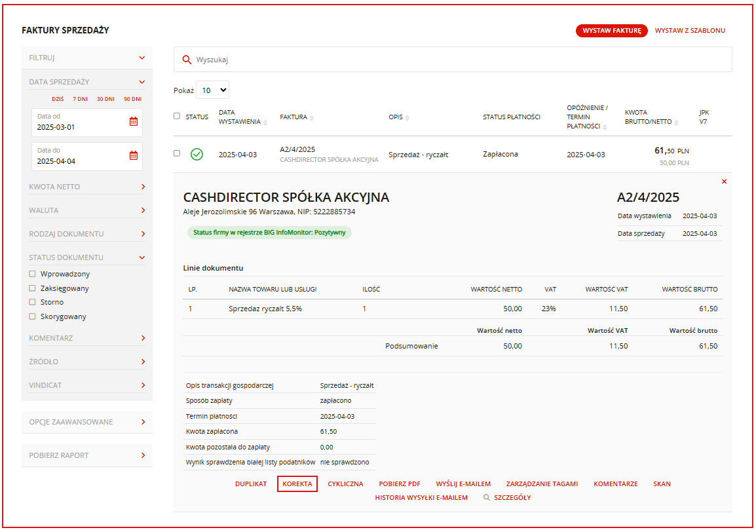Viewport: 756px width, 532px height.
Task: Click the Duplikat action
Action: point(251,484)
